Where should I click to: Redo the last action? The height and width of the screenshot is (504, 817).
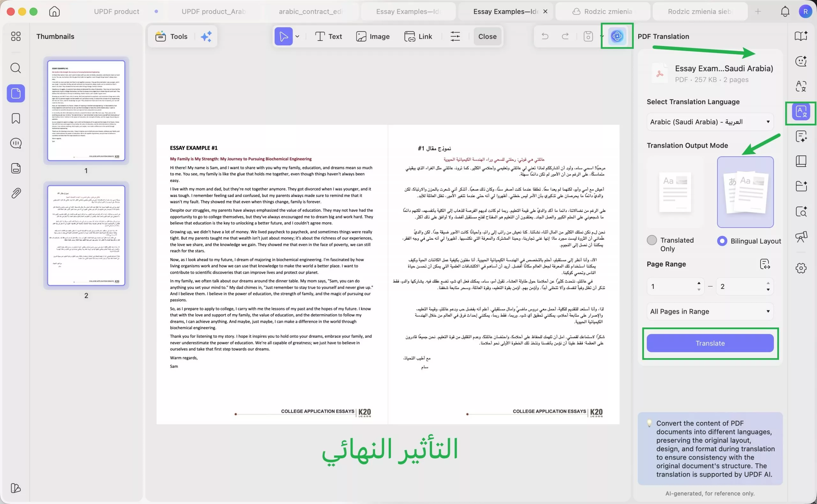565,36
